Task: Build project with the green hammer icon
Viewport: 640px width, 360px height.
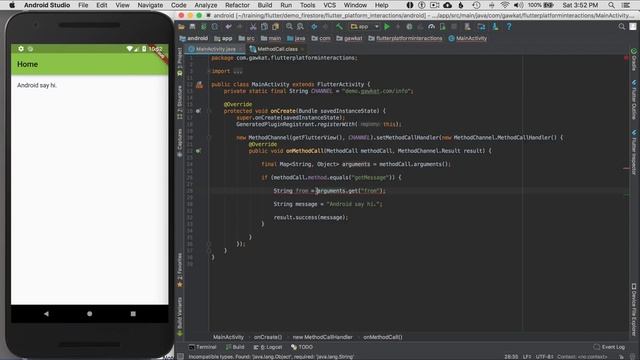Action: tap(339, 27)
